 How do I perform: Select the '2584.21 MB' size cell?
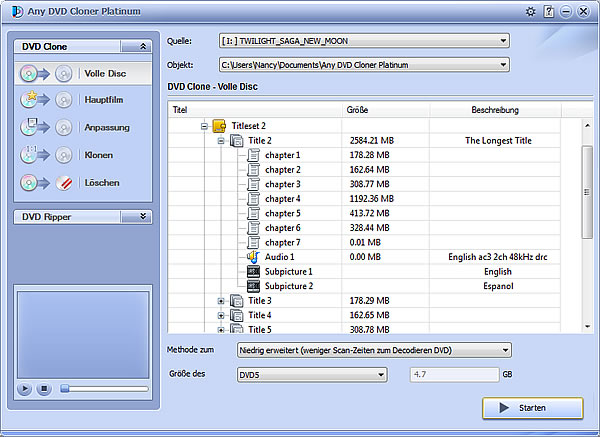pyautogui.click(x=372, y=141)
